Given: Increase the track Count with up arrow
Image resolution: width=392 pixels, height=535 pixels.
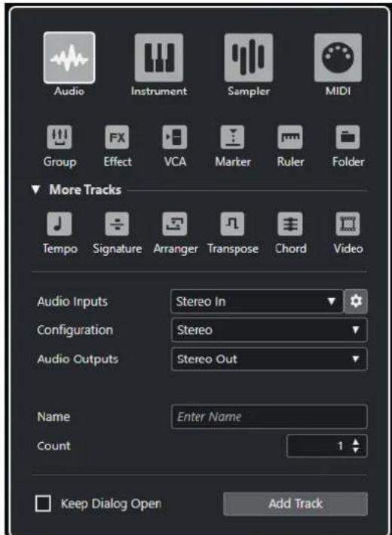Looking at the screenshot, I should coord(356,442).
